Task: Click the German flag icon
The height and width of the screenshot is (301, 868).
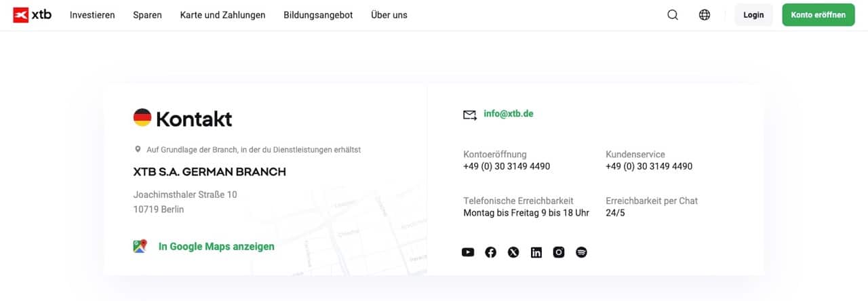Action: 142,118
